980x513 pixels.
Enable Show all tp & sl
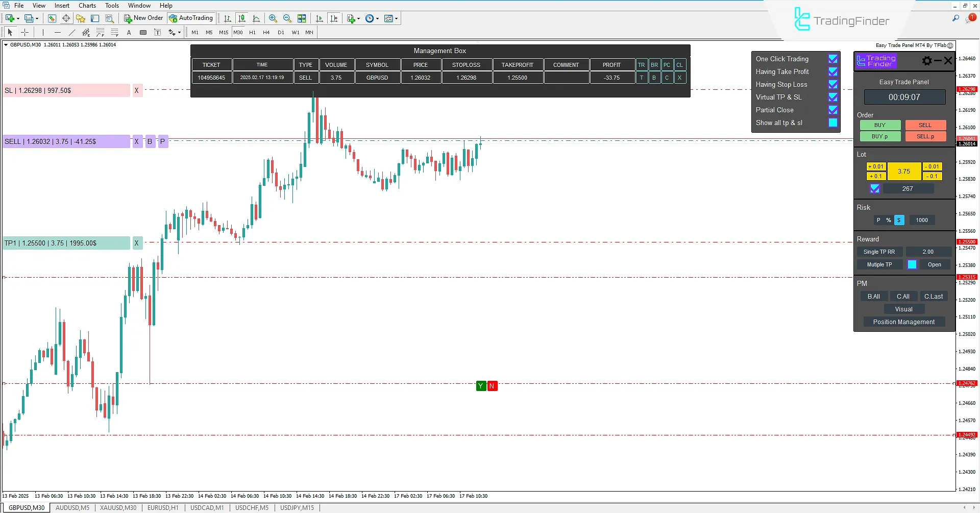pyautogui.click(x=833, y=123)
